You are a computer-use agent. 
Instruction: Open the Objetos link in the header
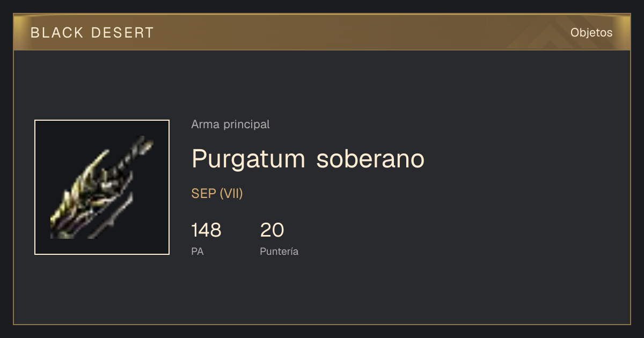pos(591,33)
